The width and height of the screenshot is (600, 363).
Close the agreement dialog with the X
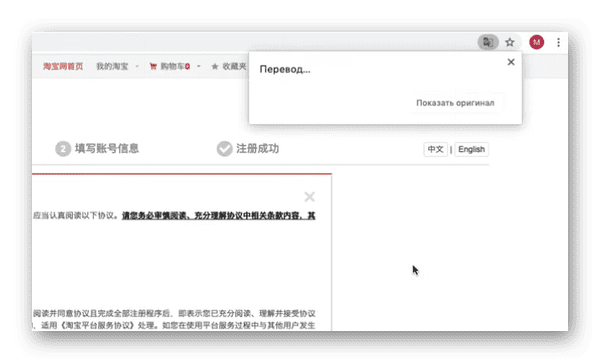click(x=310, y=197)
